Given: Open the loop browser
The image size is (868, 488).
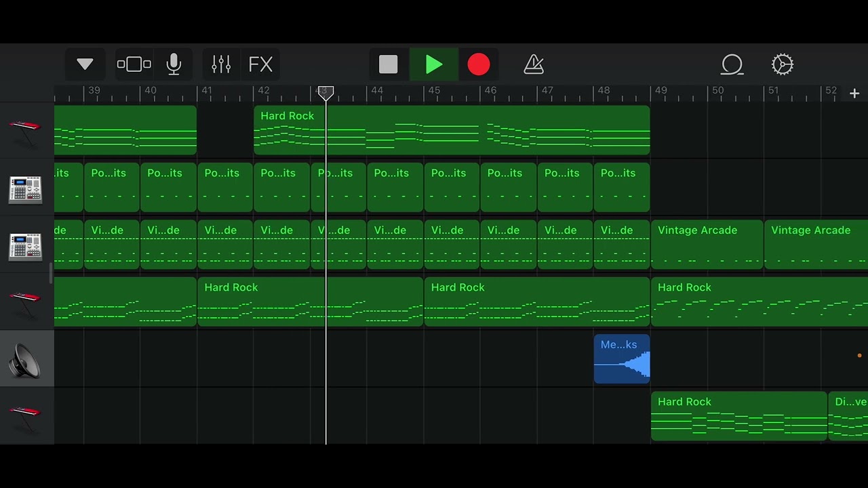Looking at the screenshot, I should [x=732, y=64].
